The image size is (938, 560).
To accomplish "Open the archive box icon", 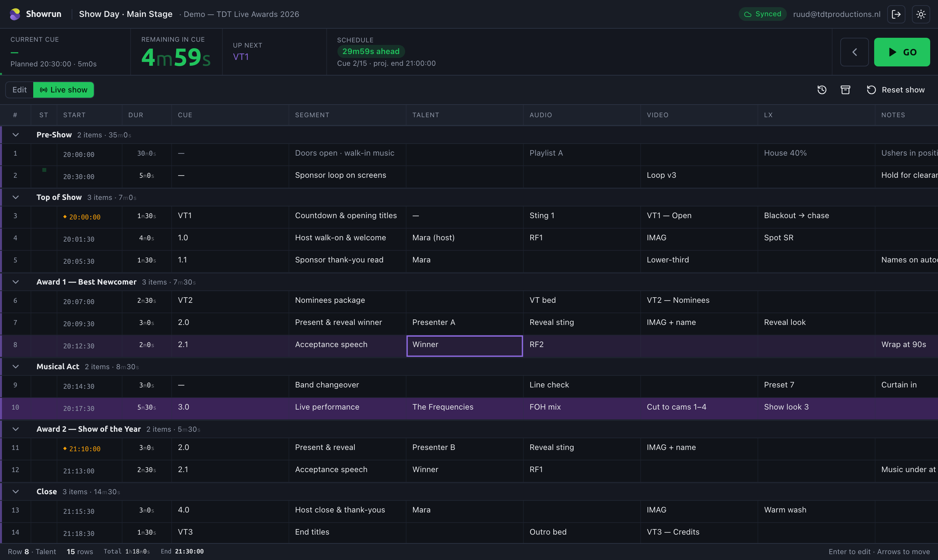I will (x=846, y=90).
